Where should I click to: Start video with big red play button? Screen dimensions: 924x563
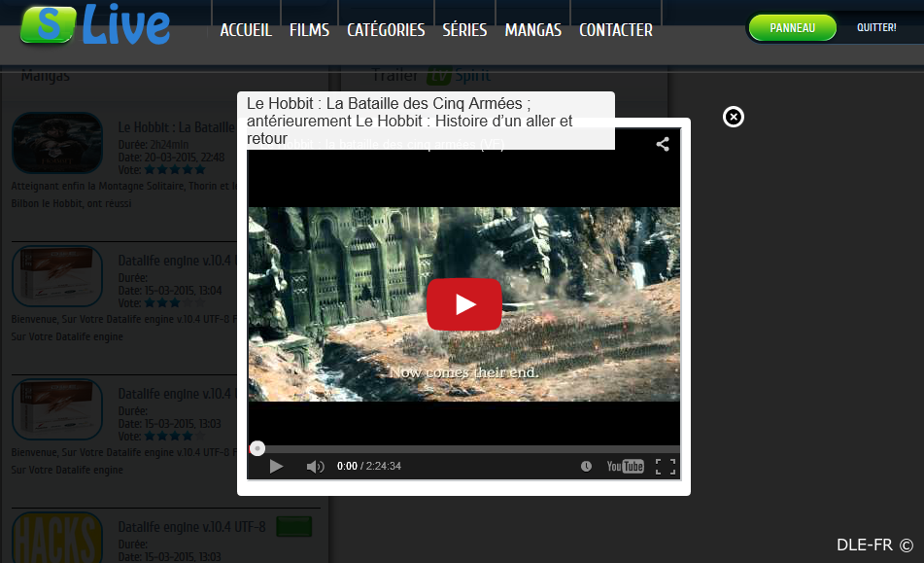coord(464,304)
